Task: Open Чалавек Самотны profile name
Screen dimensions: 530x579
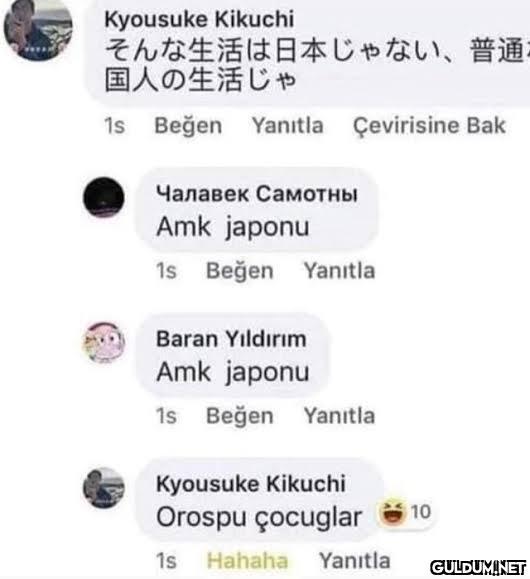Action: 257,194
